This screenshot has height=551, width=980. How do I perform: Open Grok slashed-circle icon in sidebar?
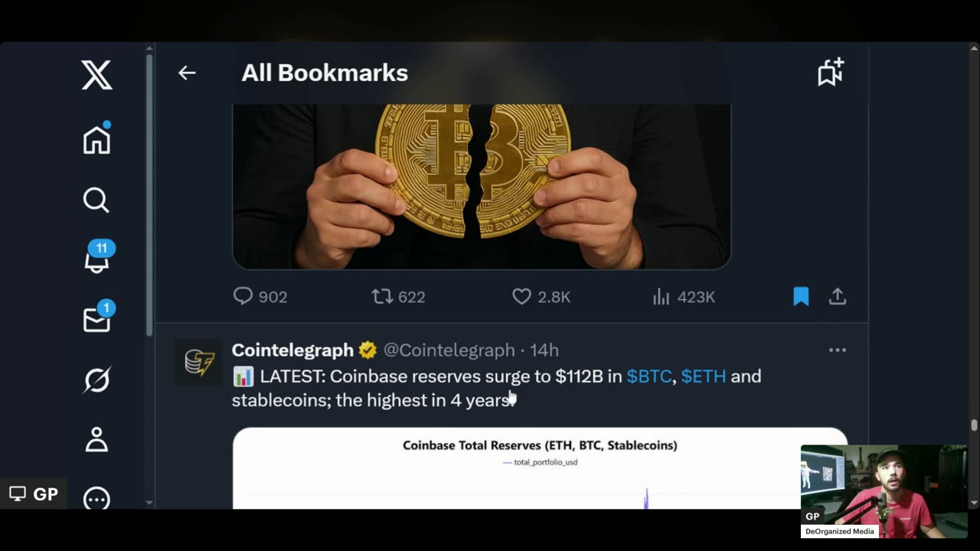coord(96,380)
